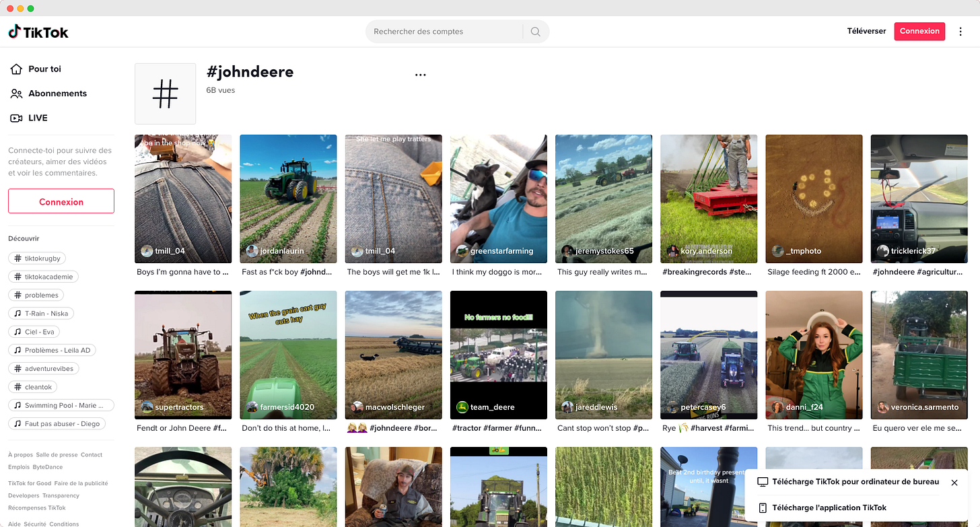This screenshot has width=980, height=527.
Task: Click the Developers footer link
Action: pos(24,495)
